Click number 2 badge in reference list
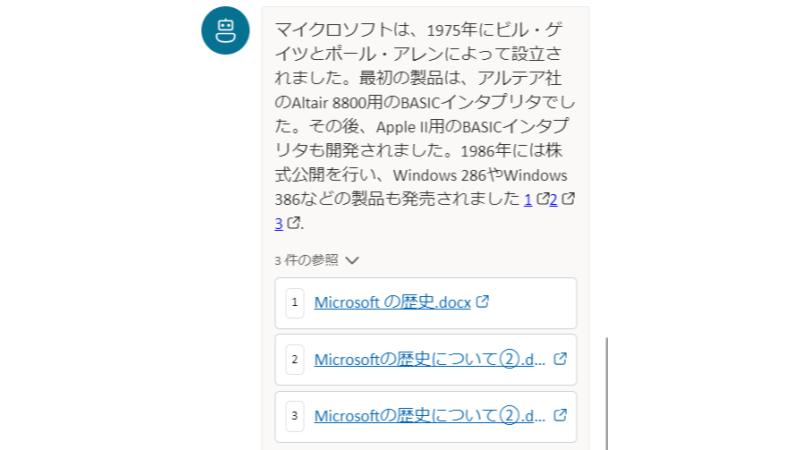This screenshot has height=450, width=800. click(294, 359)
